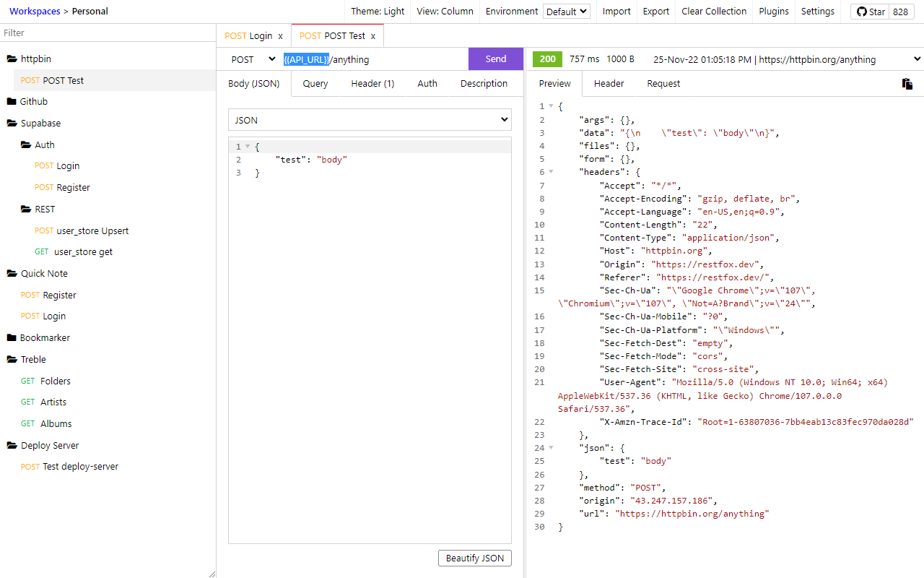Click the 757 ms response time
Image resolution: width=924 pixels, height=578 pixels.
pos(584,59)
